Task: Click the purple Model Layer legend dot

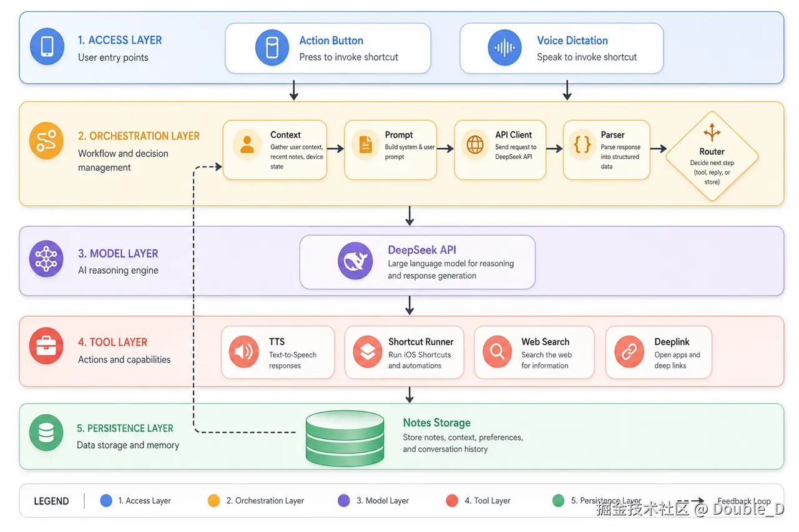Action: (x=343, y=500)
